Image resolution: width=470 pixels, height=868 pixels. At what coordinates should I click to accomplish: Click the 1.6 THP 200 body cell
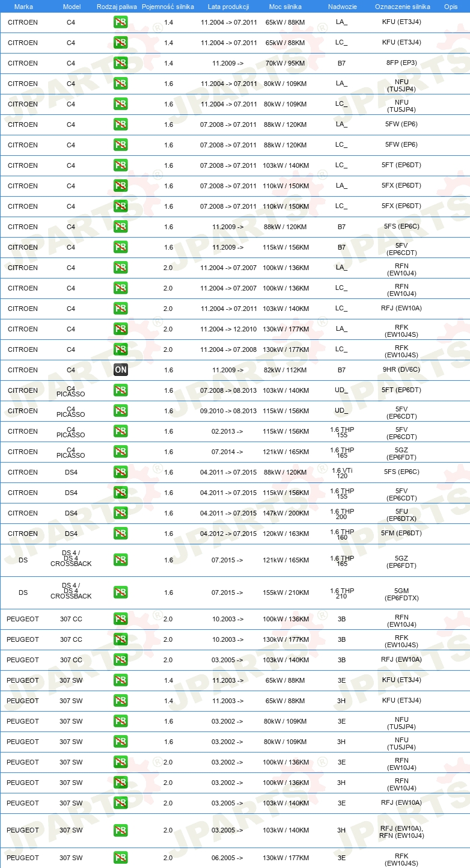click(341, 514)
